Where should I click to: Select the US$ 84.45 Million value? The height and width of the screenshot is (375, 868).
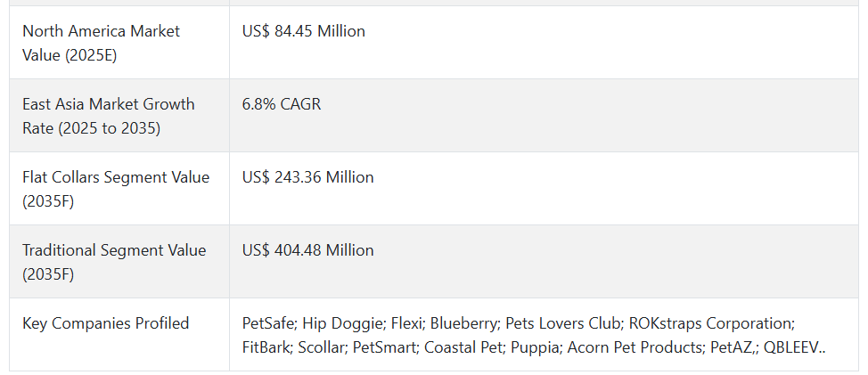point(303,31)
